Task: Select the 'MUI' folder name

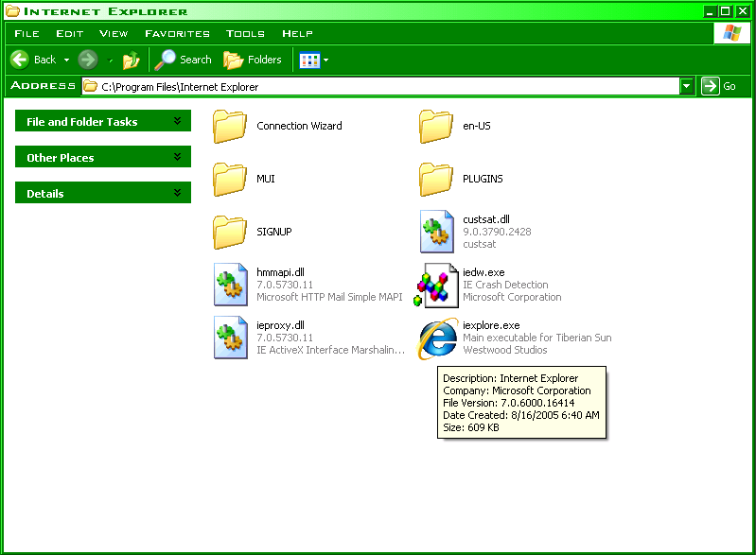Action: pos(266,179)
